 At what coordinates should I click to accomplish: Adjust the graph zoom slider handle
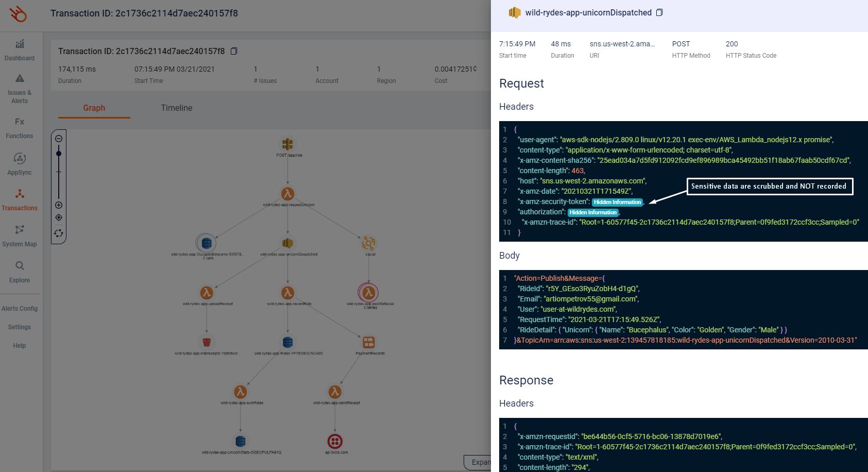click(x=59, y=154)
